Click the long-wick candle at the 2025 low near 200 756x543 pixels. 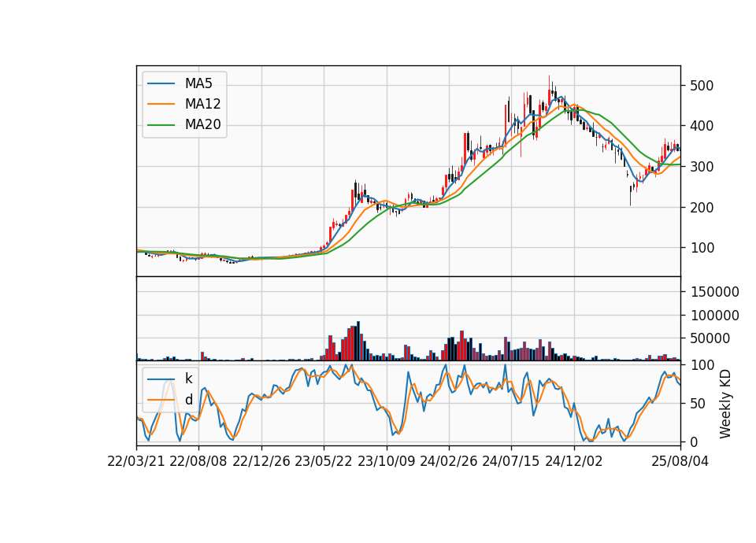[x=630, y=194]
